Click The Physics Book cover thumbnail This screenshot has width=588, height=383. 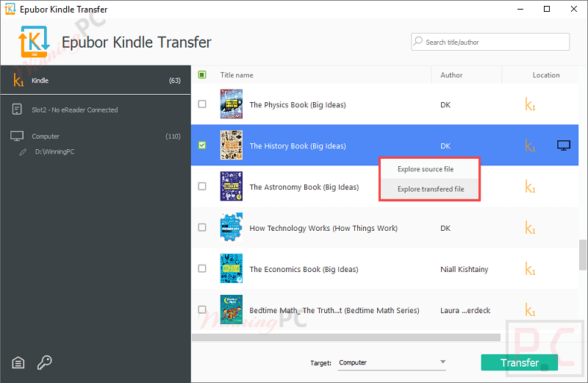(x=232, y=104)
